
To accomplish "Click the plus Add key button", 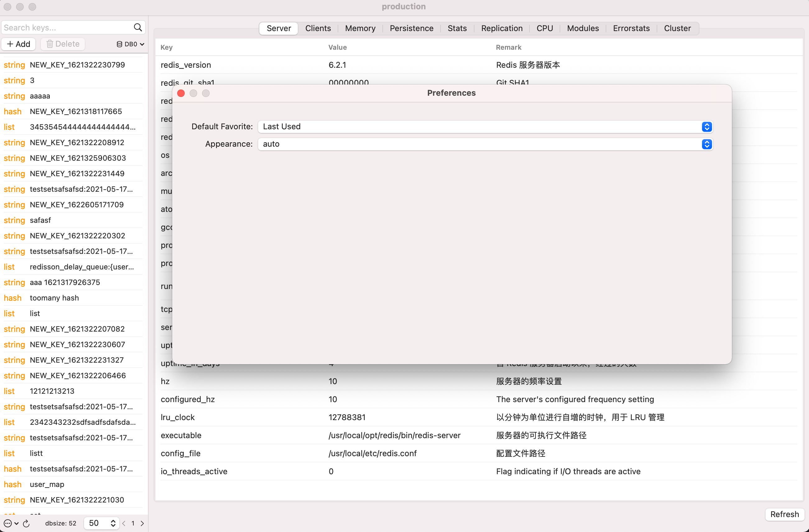I will [19, 44].
